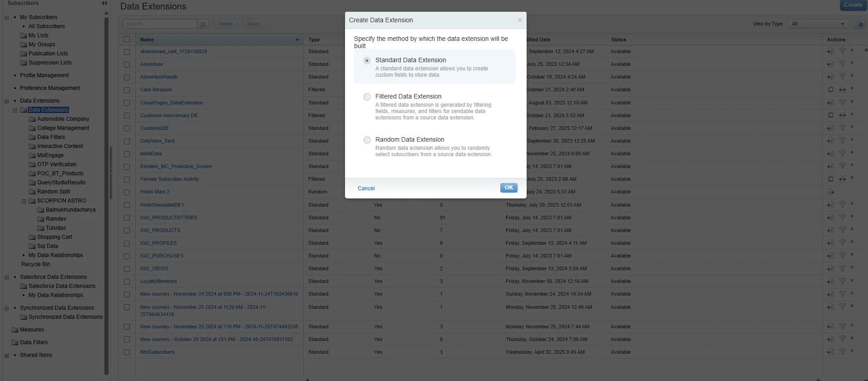Open the Einstein_MC_Predictive_Scores link
Viewport: 868px width, 381px height.
click(176, 166)
